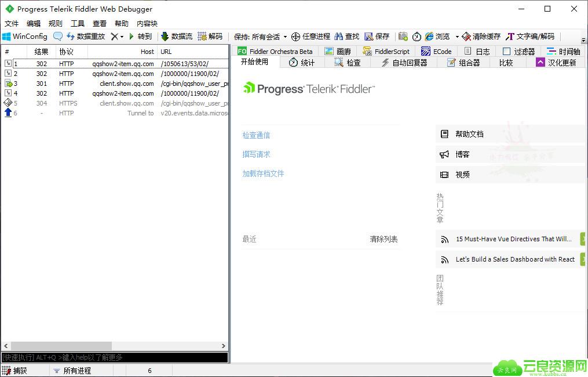Replay sessions with 数据重放
The width and height of the screenshot is (588, 377).
point(86,37)
